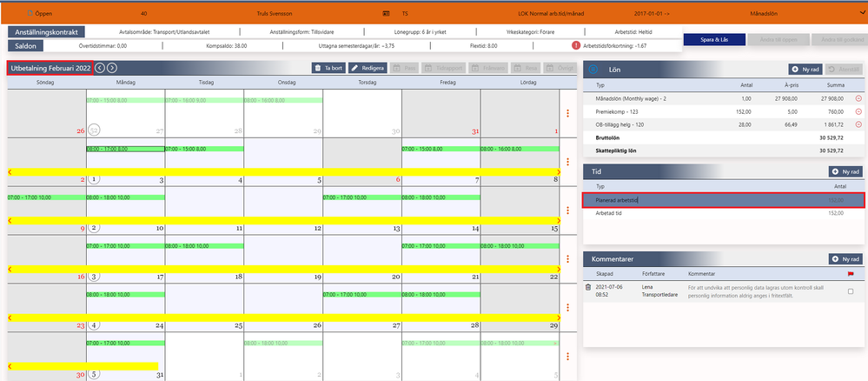The image size is (868, 381).
Task: Go to previous payout month arrow
Action: (x=100, y=68)
